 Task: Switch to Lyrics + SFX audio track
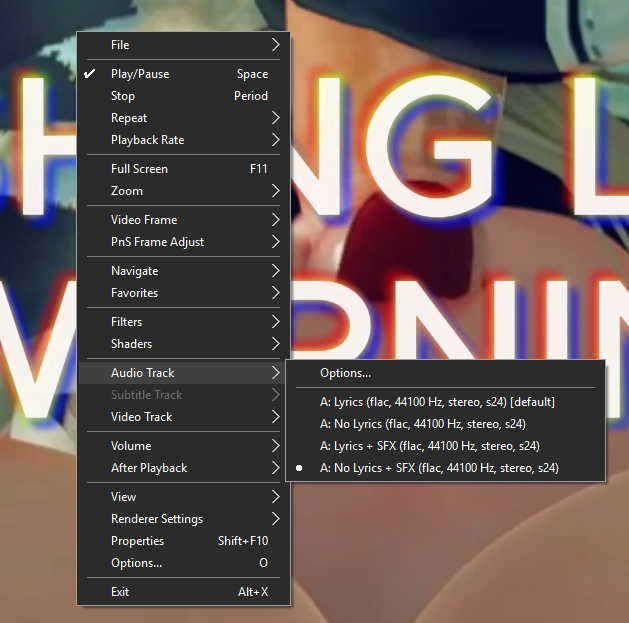445,446
